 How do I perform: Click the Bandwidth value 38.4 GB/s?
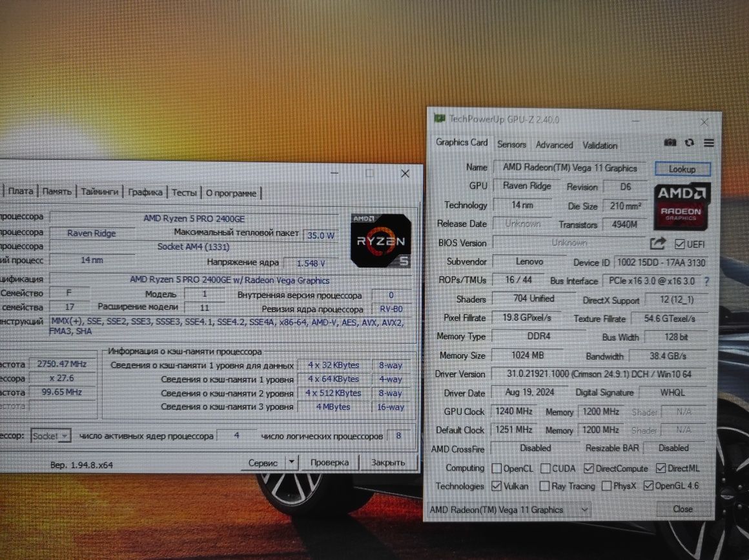tap(668, 356)
